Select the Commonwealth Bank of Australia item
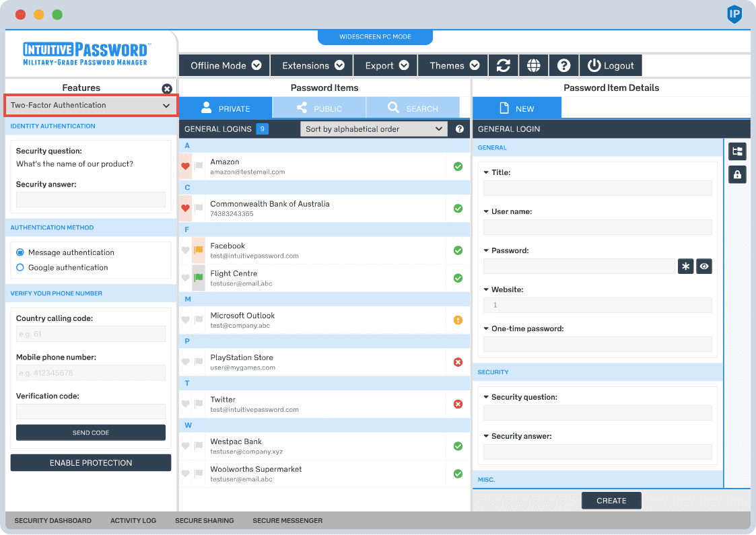756x535 pixels. pyautogui.click(x=324, y=208)
